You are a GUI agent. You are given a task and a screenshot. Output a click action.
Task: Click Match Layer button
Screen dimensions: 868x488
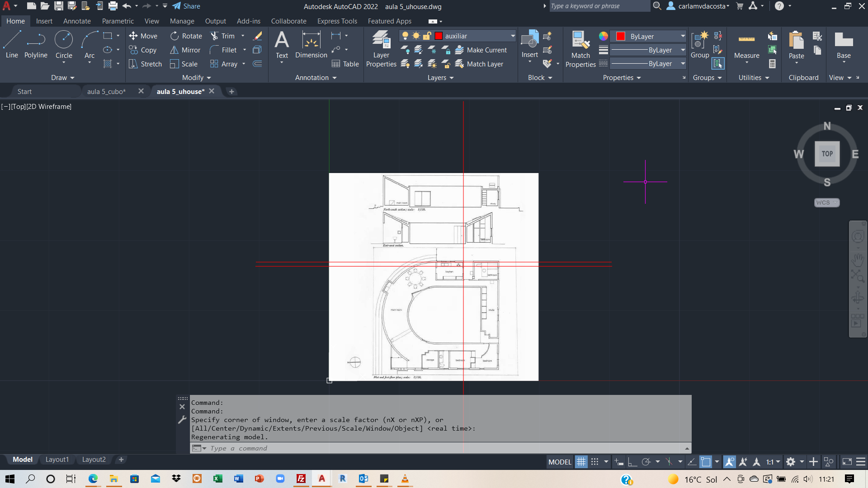[x=479, y=64]
